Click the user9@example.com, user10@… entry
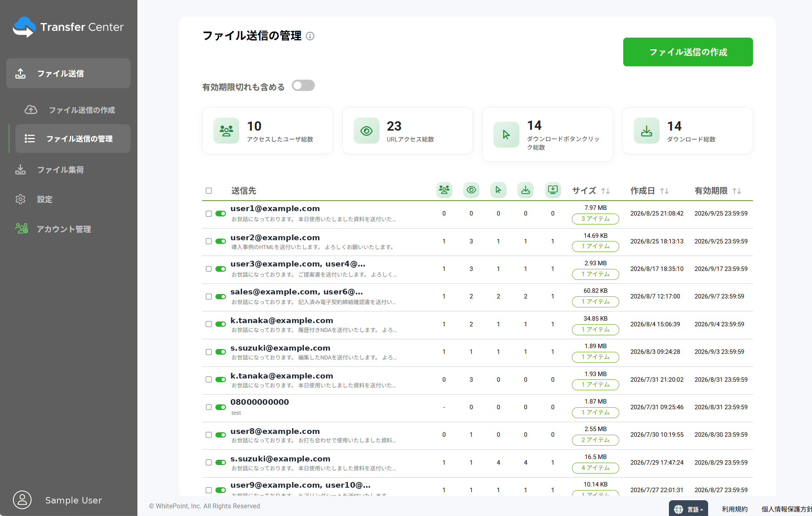This screenshot has height=516, width=812. tap(300, 485)
